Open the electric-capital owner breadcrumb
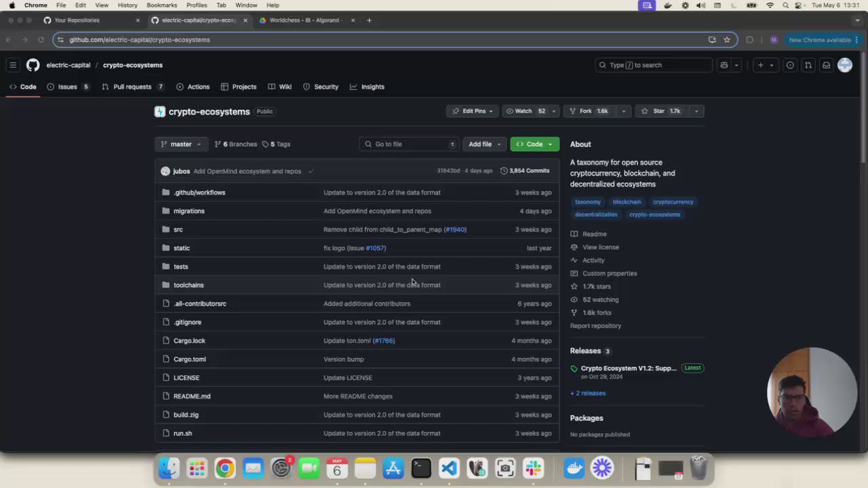This screenshot has width=868, height=488. 68,65
